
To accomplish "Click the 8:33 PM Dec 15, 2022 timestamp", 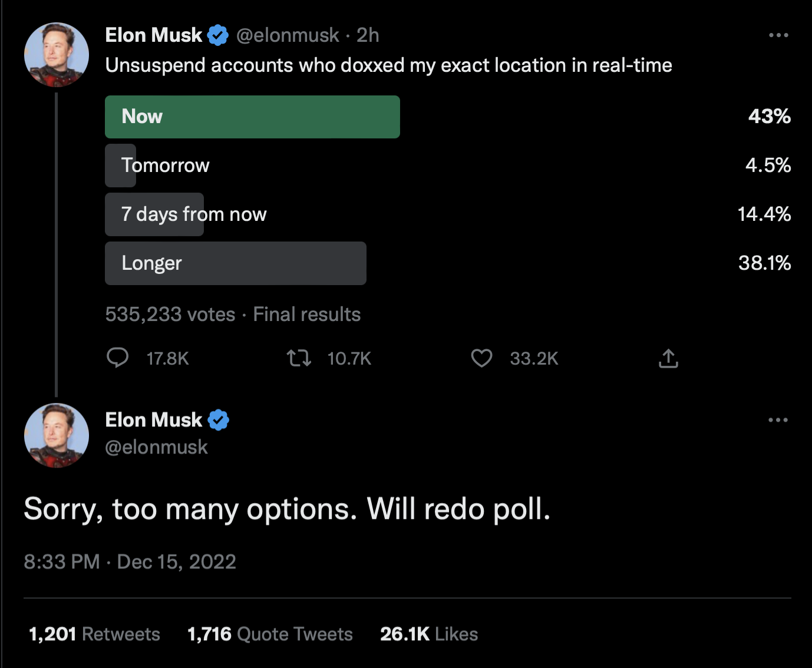I will click(130, 561).
